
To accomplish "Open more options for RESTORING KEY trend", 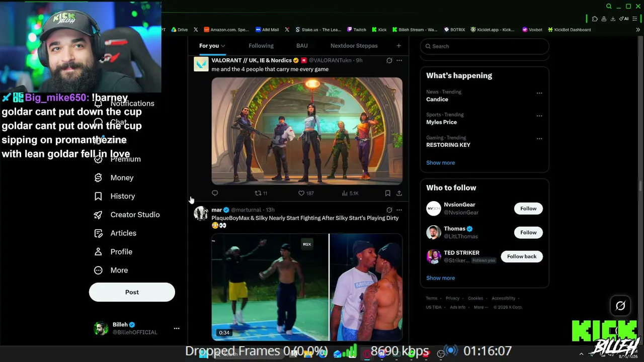I will click(539, 139).
